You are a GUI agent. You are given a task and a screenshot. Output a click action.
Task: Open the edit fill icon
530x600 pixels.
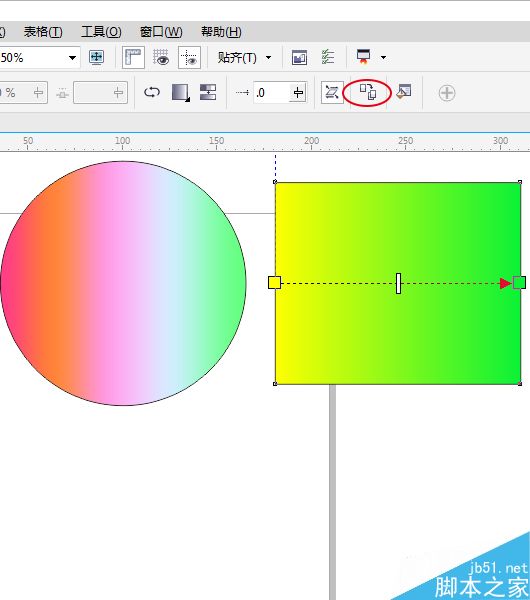404,92
